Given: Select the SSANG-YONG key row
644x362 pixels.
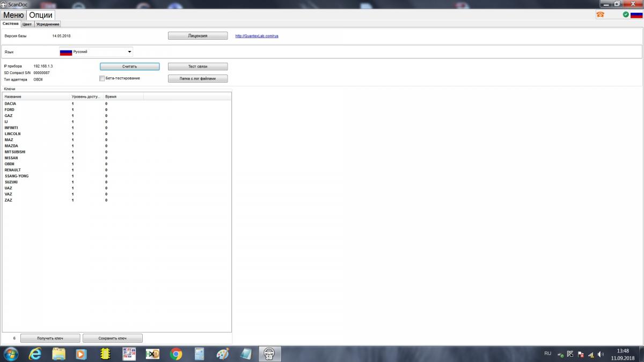Looking at the screenshot, I should (116, 176).
